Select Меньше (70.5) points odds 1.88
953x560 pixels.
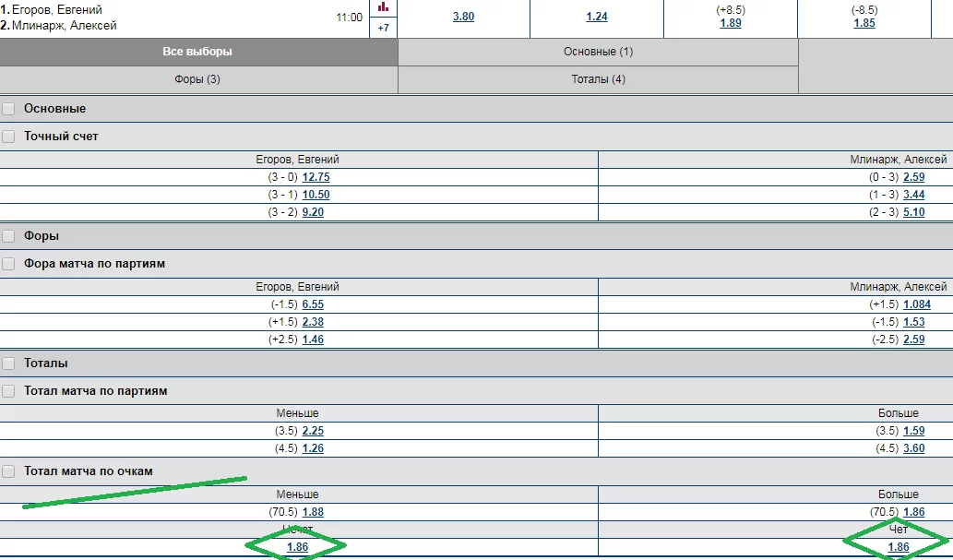click(313, 512)
